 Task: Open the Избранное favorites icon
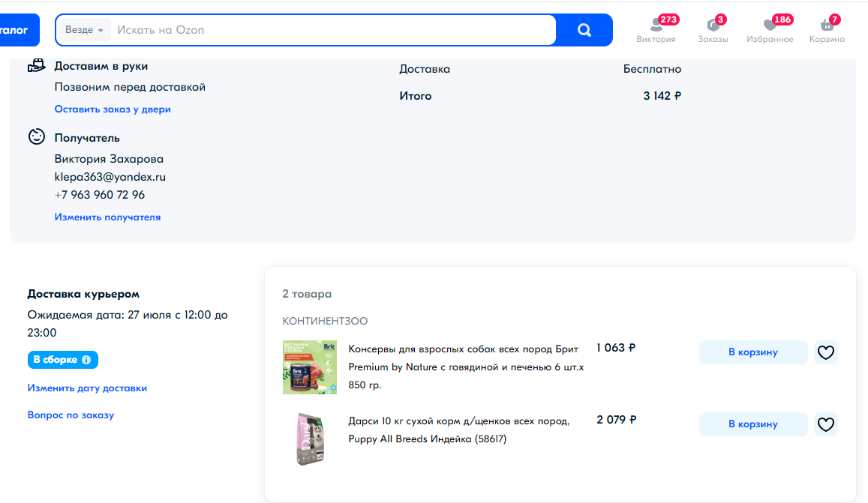click(x=770, y=31)
